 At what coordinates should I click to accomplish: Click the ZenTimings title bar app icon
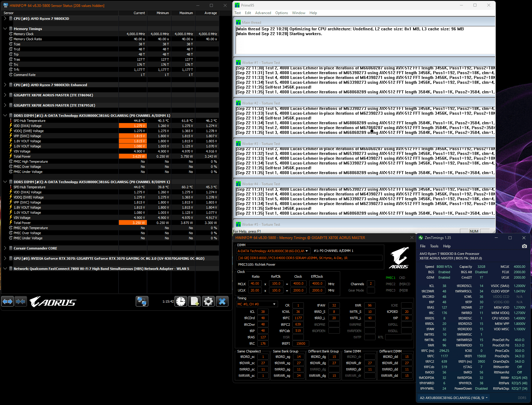[x=421, y=238]
